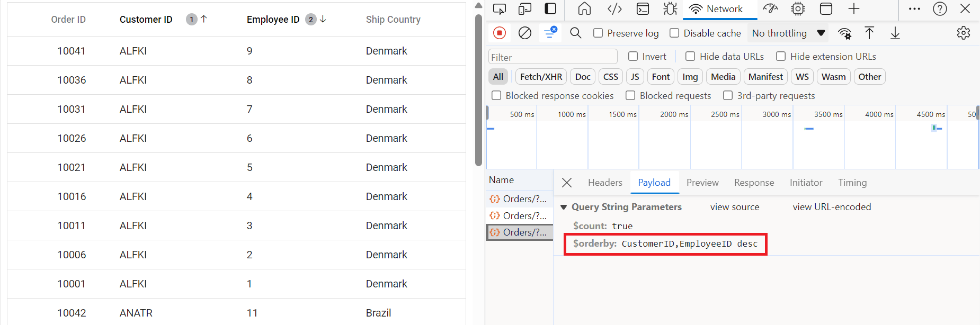Clear the network log
This screenshot has width=980, height=325.
coord(524,33)
